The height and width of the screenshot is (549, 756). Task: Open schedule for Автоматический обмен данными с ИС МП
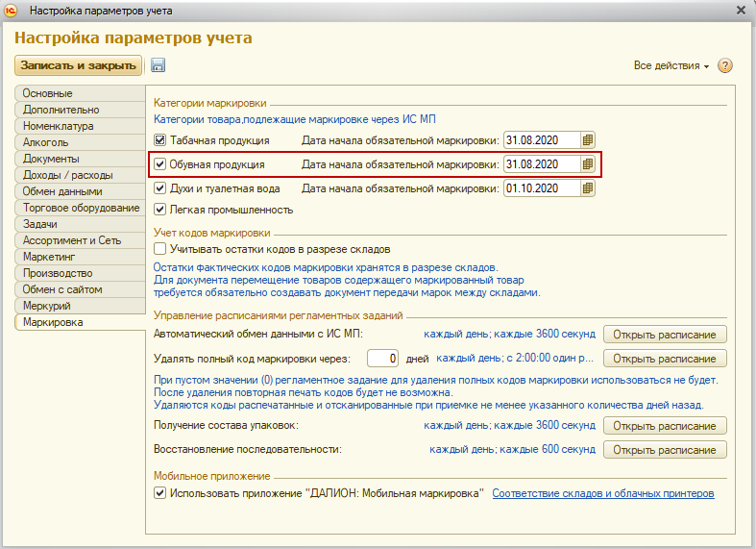(665, 335)
